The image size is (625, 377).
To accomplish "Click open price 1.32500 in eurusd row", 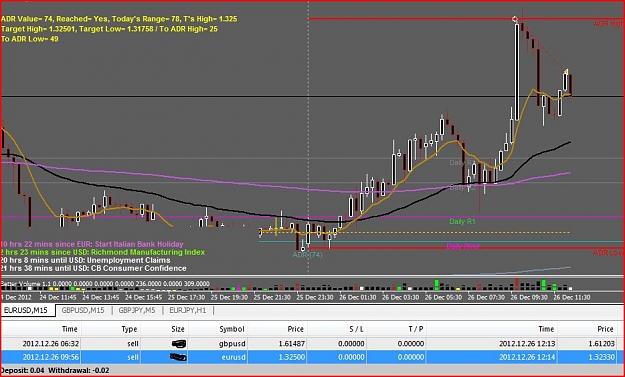I will point(292,357).
